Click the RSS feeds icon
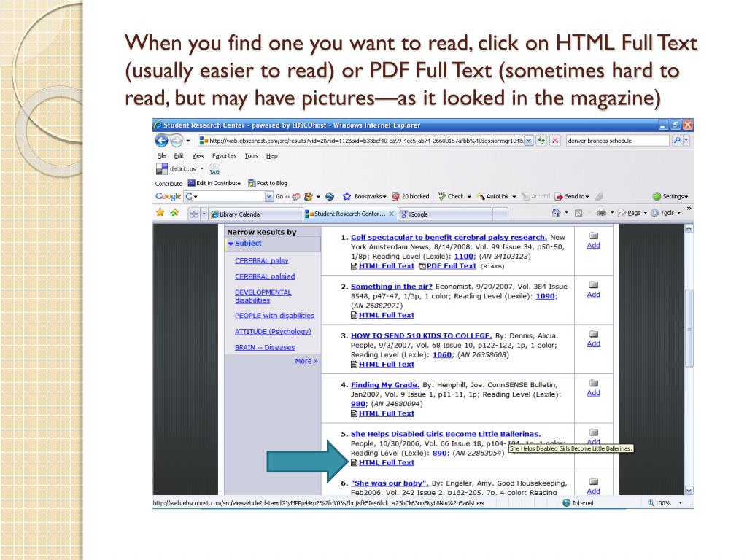 [x=578, y=214]
